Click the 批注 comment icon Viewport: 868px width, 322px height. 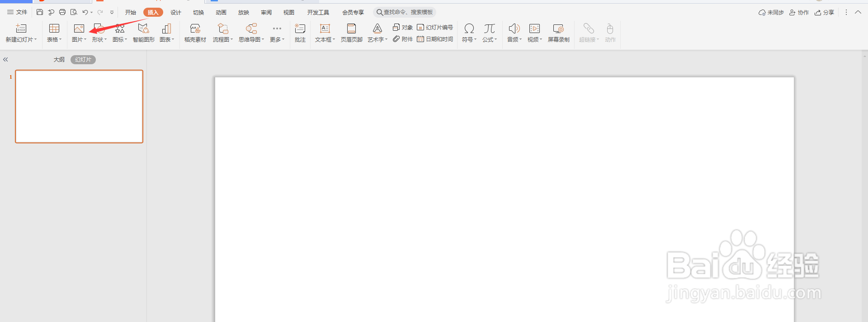coord(300,28)
